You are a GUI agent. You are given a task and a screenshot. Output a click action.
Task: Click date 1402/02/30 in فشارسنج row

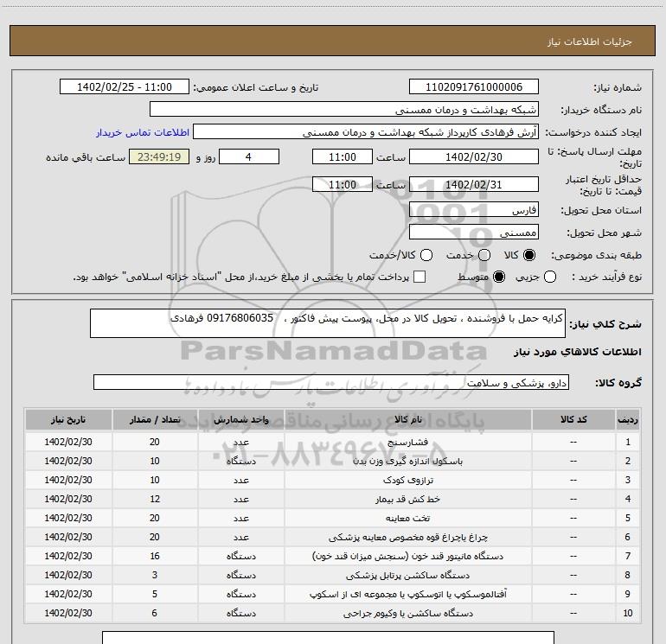click(68, 442)
